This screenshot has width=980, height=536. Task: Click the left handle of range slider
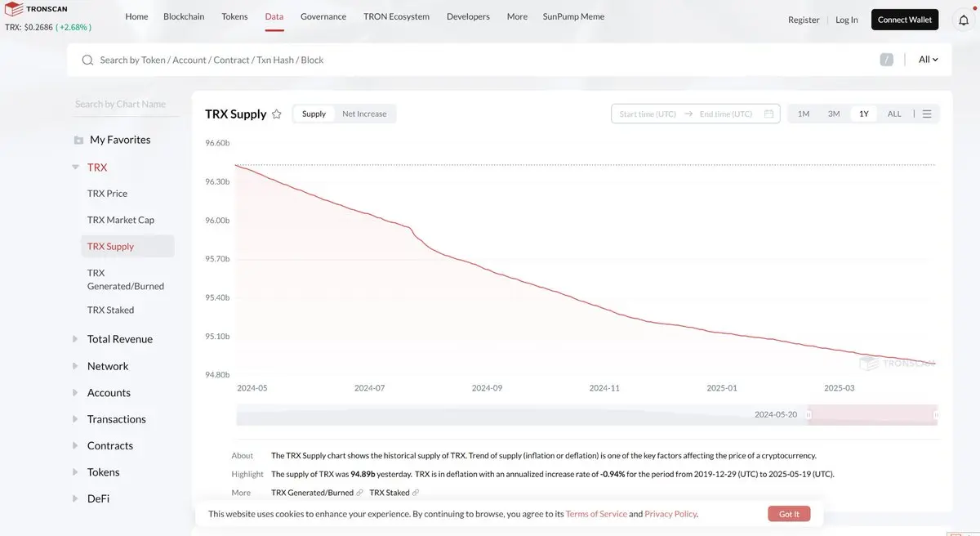pos(808,415)
